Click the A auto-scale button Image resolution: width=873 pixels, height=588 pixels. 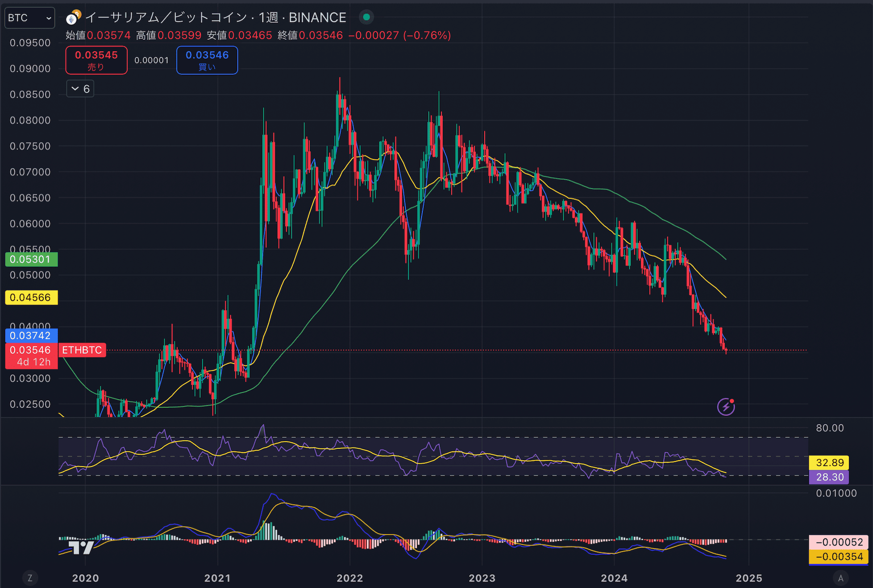841,578
